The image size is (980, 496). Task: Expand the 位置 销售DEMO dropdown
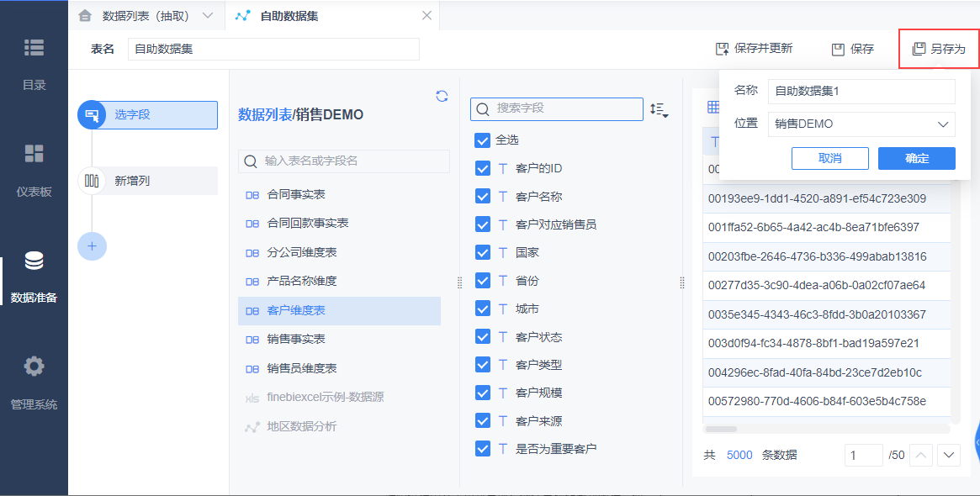861,124
